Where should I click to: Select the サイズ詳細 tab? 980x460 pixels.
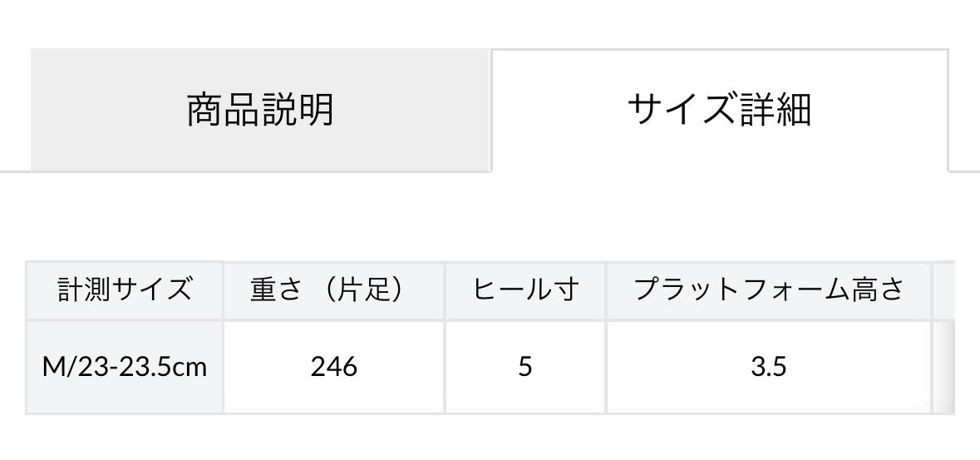719,110
